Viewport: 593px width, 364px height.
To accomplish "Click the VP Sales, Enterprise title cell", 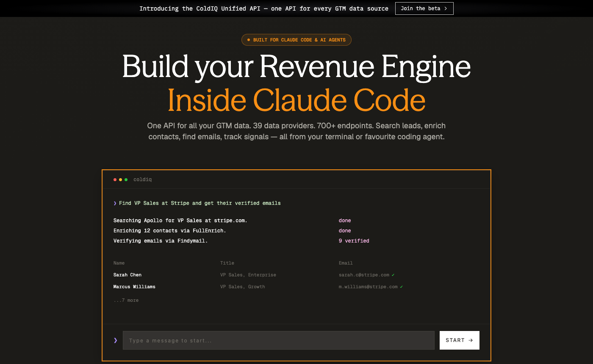I will click(x=248, y=275).
